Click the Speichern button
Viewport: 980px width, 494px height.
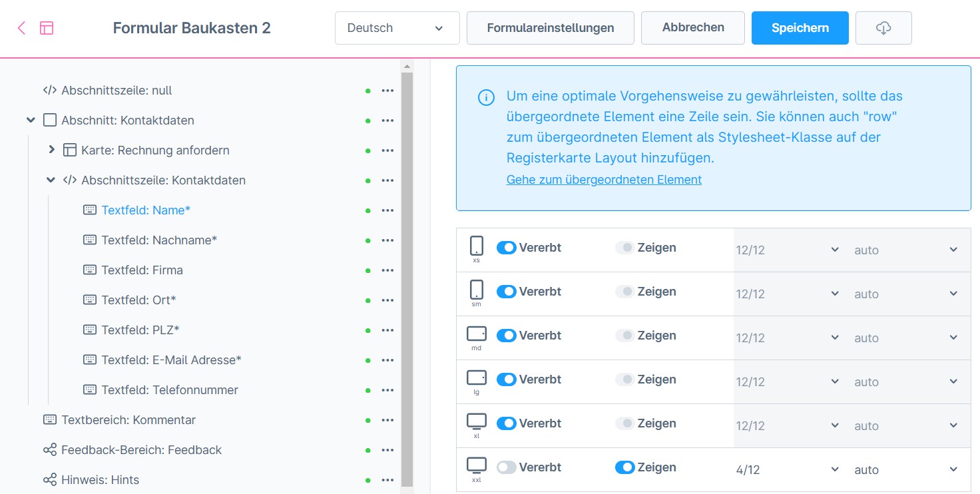pos(800,28)
